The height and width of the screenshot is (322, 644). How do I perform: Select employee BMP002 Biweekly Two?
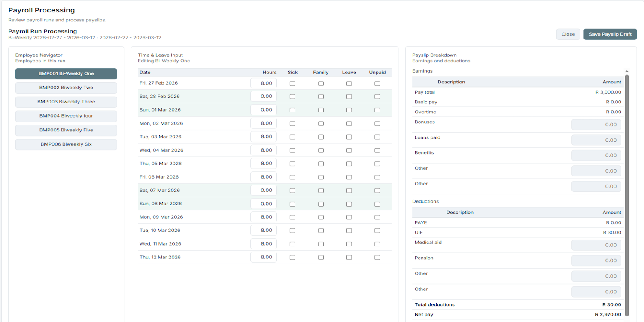[66, 88]
